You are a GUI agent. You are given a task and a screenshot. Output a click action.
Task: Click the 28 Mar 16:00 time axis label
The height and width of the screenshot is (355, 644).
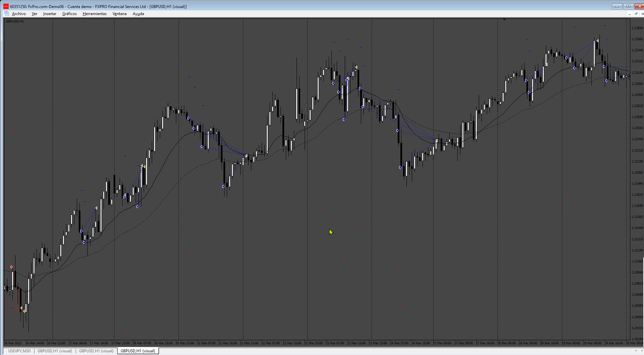click(x=549, y=343)
